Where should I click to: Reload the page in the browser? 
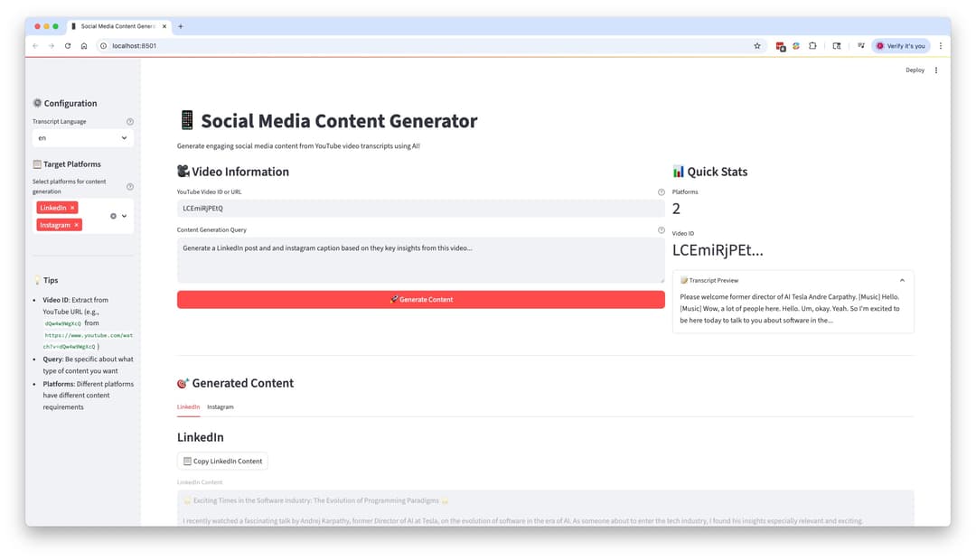pyautogui.click(x=68, y=46)
